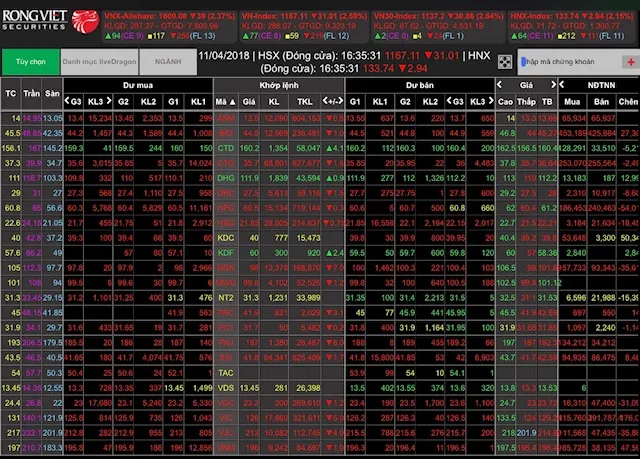Click the NĐTNN Mua column header
Viewport: 640px width, 459px height.
point(571,102)
